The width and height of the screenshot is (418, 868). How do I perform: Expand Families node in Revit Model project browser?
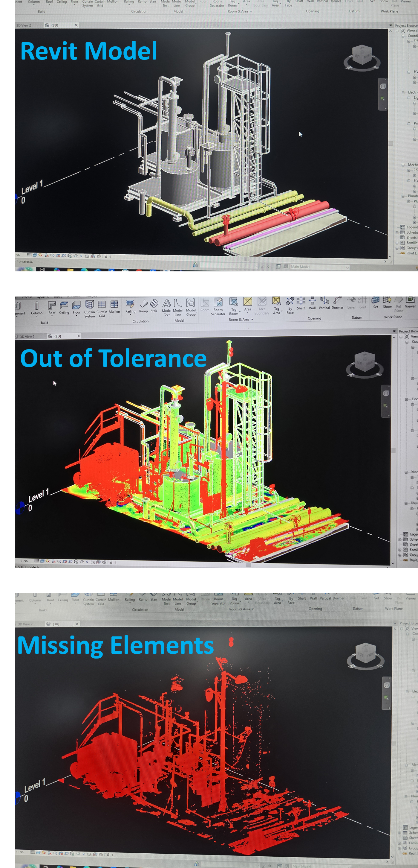pos(397,243)
